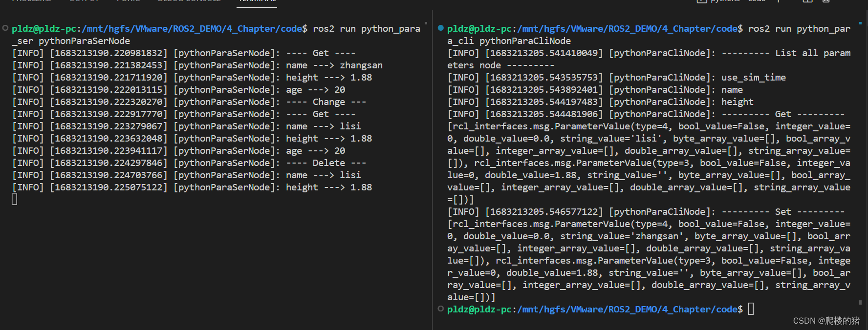Click the 'pythonParaCliNode' command text in right terminal
This screenshot has width=868, height=330.
pos(525,41)
